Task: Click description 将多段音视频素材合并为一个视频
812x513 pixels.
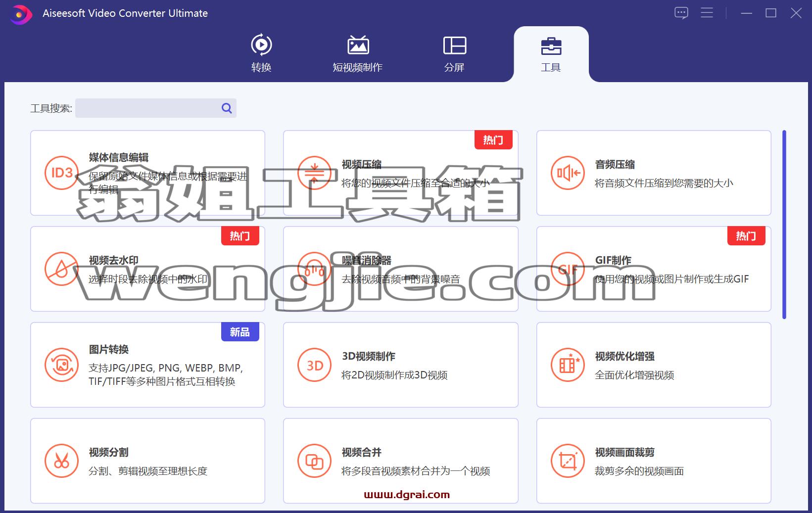Action: (416, 471)
